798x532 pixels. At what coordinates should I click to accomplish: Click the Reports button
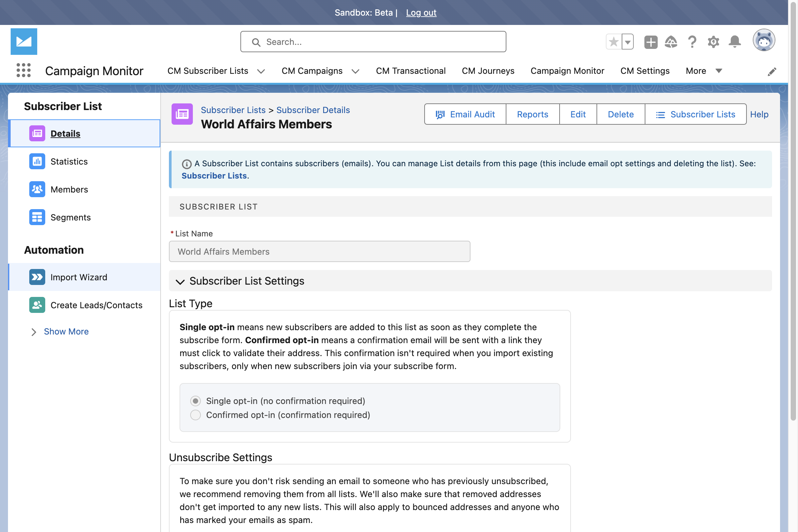pyautogui.click(x=532, y=114)
